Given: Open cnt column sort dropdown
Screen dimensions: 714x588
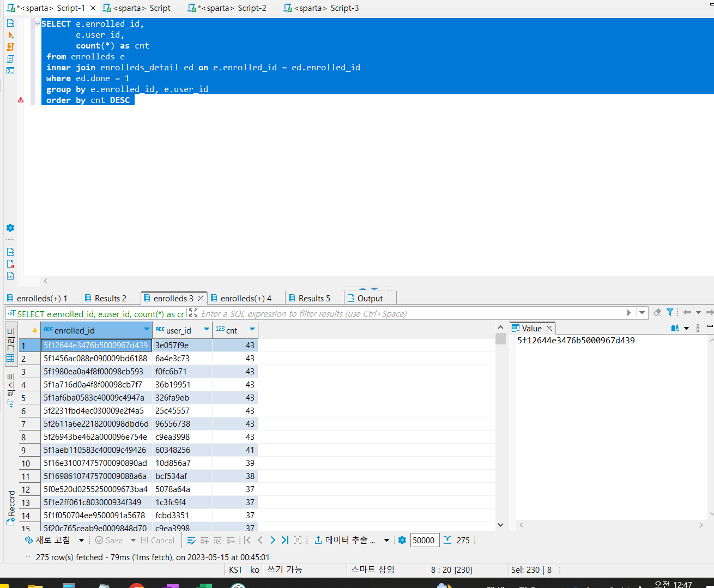Looking at the screenshot, I should [252, 329].
